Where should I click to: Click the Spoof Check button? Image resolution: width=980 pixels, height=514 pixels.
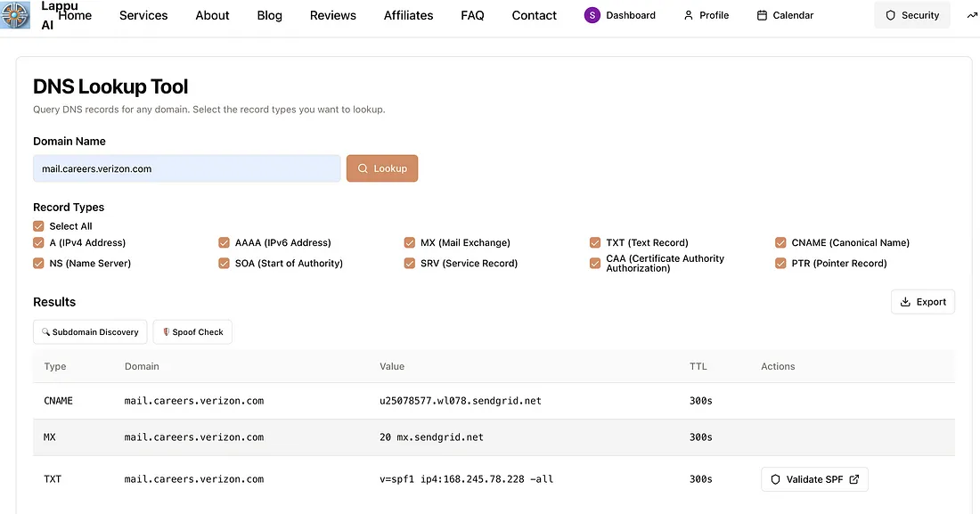192,332
